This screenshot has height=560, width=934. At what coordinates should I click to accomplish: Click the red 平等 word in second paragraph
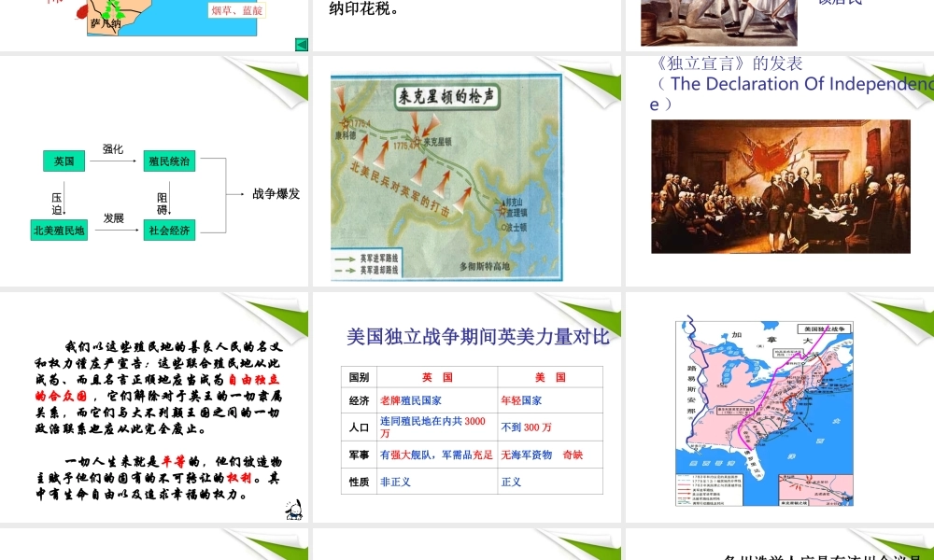click(x=173, y=461)
